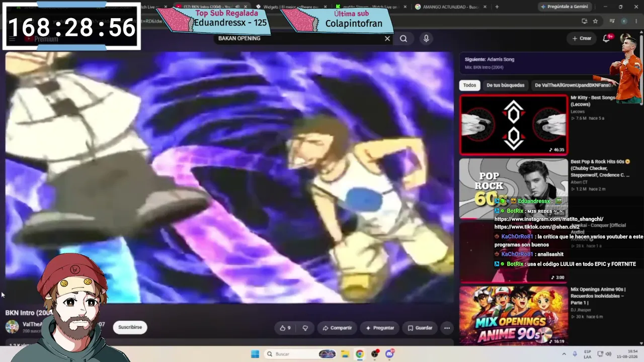The image size is (644, 362).
Task: Click the Mix: BKN Intro (2004) subtitle
Action: tap(484, 67)
